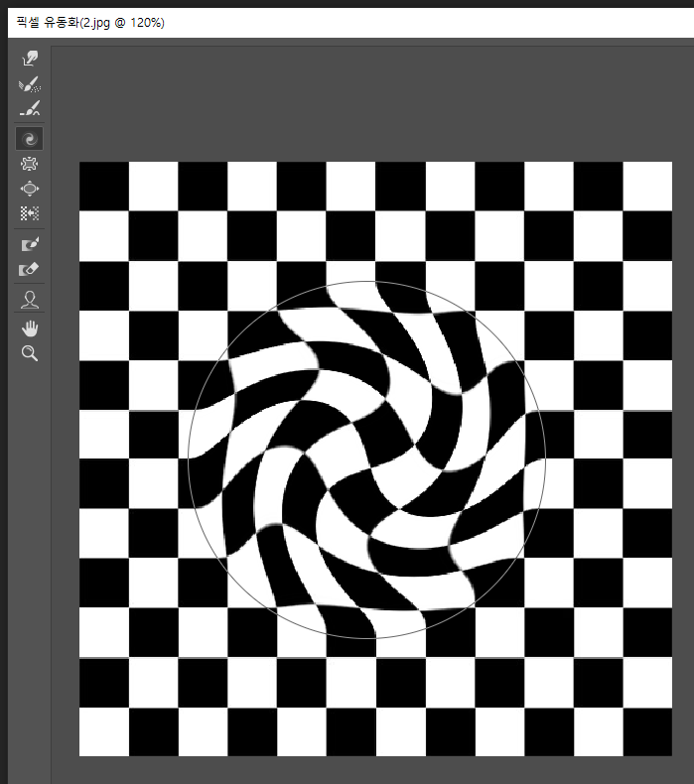Screen dimensions: 694x784
Task: Select the Forward Warp tool
Action: pyautogui.click(x=30, y=59)
